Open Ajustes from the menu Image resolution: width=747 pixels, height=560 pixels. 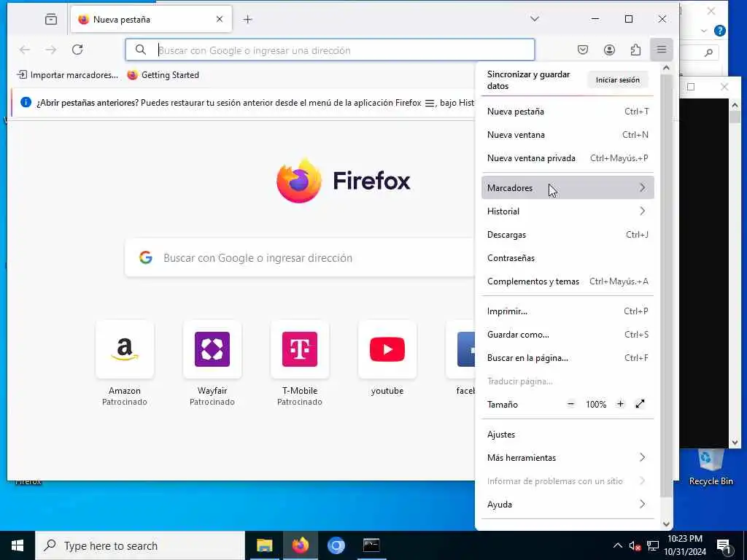pyautogui.click(x=568, y=435)
